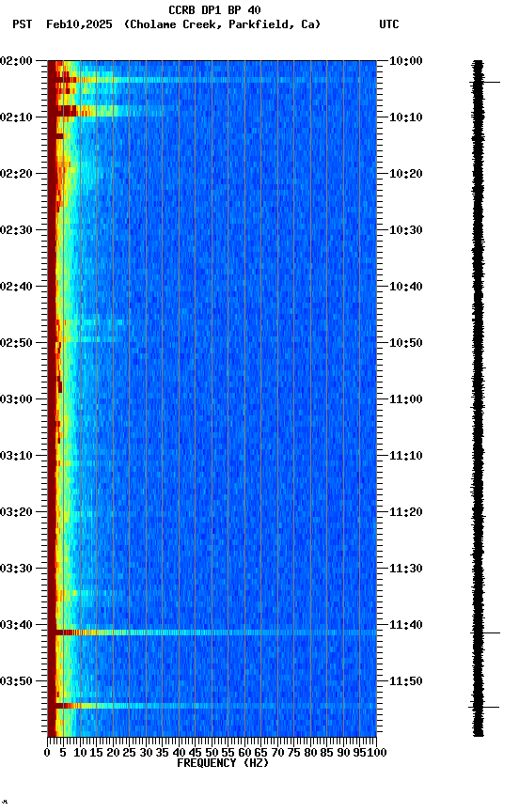Click the frequency axis label 95
Image resolution: width=519 pixels, height=812 pixels.
click(359, 753)
